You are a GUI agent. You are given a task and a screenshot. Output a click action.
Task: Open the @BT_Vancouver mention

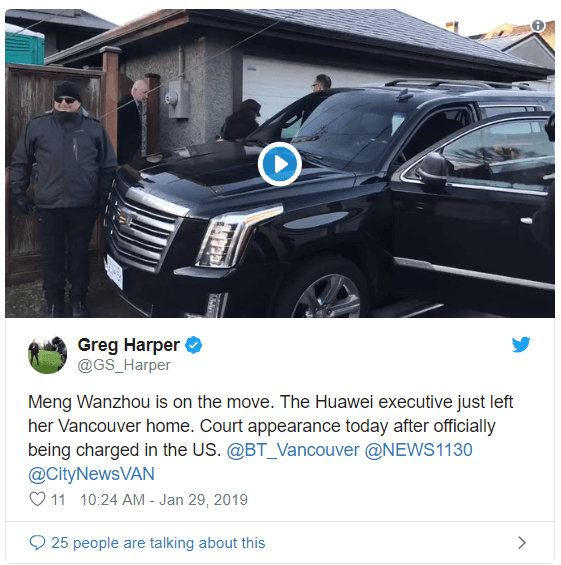point(293,450)
